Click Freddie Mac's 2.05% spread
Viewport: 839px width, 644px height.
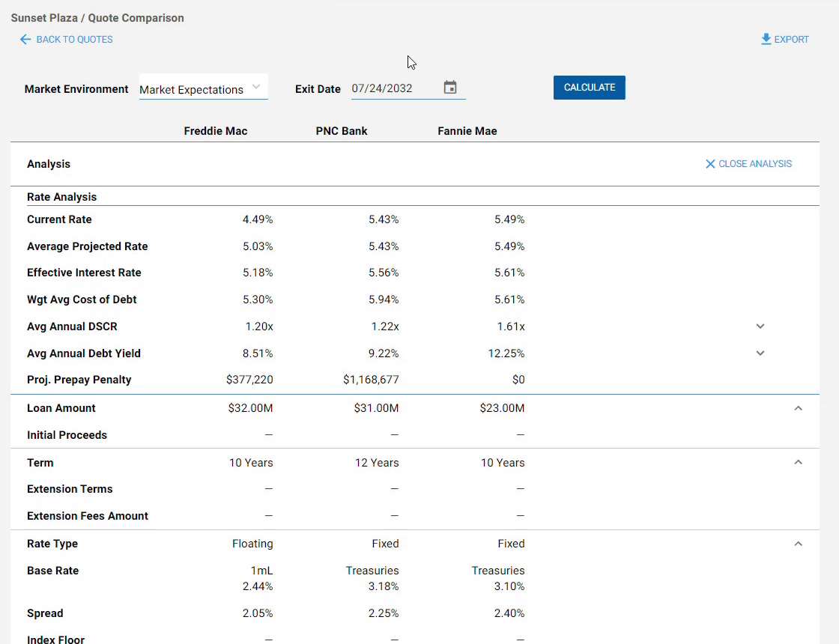pyautogui.click(x=258, y=613)
